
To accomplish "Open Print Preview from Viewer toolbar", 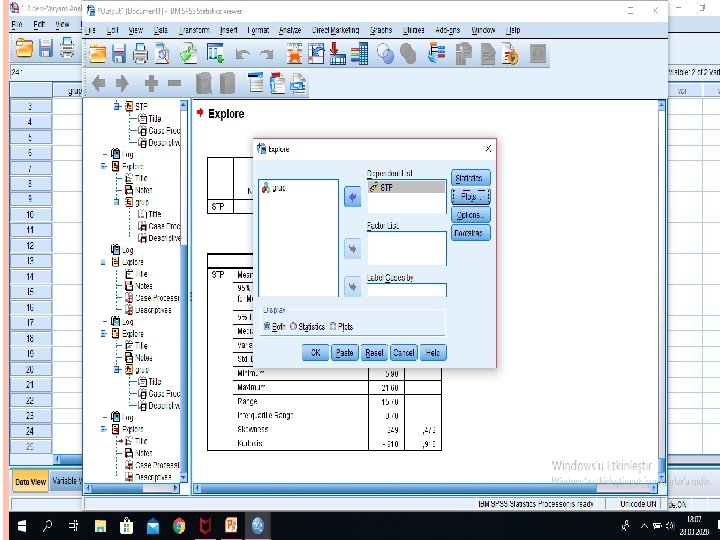I will pos(162,53).
